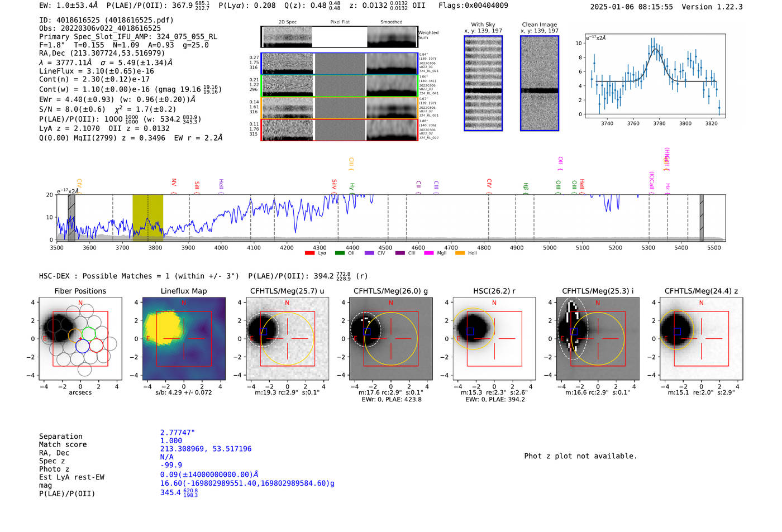
Task: Click the Clean Image panel
Action: (x=540, y=83)
